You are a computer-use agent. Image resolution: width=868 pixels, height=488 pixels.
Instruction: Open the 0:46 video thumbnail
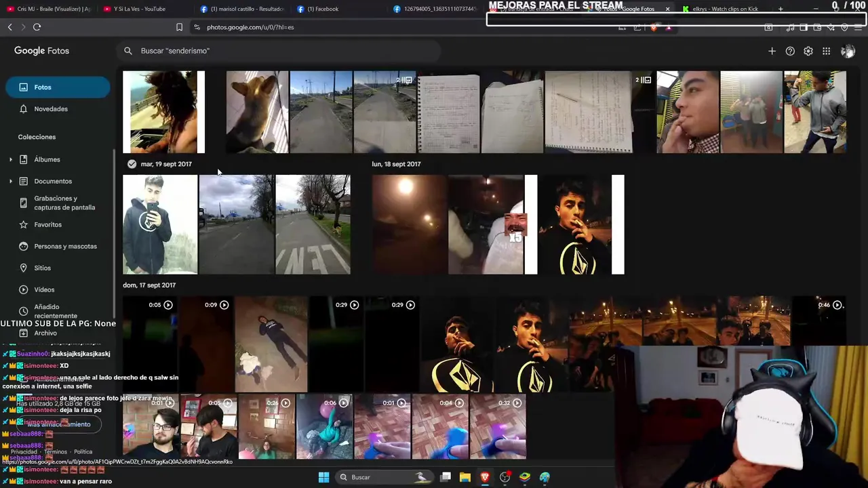819,321
